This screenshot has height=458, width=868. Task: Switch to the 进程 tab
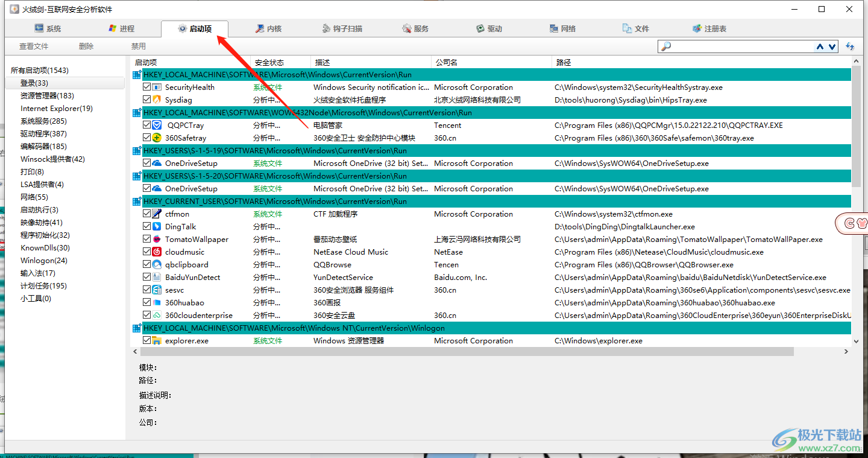pos(121,28)
